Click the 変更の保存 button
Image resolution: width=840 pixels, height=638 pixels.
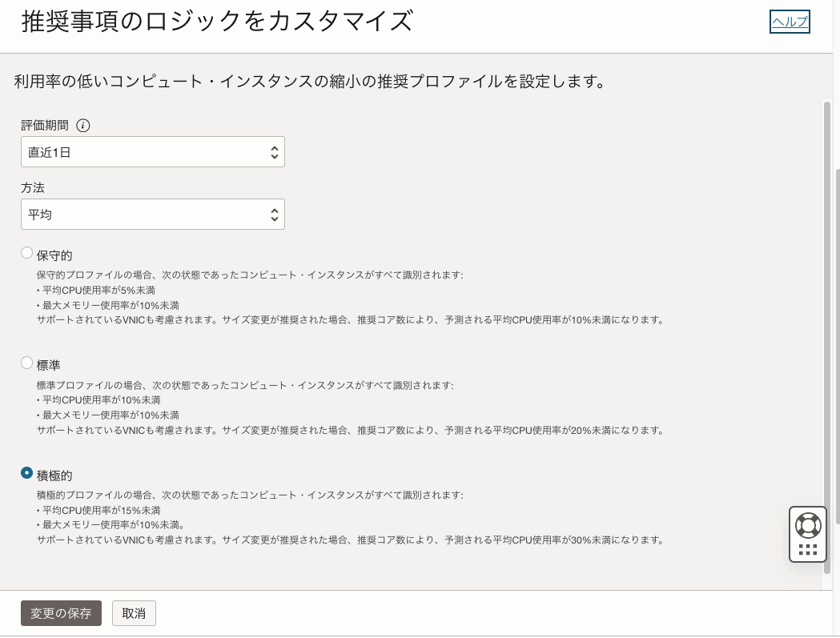[61, 613]
